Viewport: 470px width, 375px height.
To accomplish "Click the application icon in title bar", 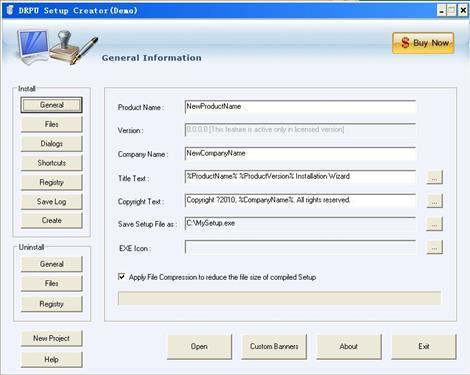I will 10,10.
